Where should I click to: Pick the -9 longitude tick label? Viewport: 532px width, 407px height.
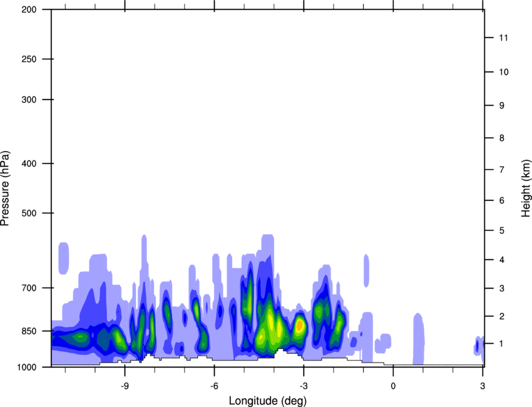tap(125, 386)
